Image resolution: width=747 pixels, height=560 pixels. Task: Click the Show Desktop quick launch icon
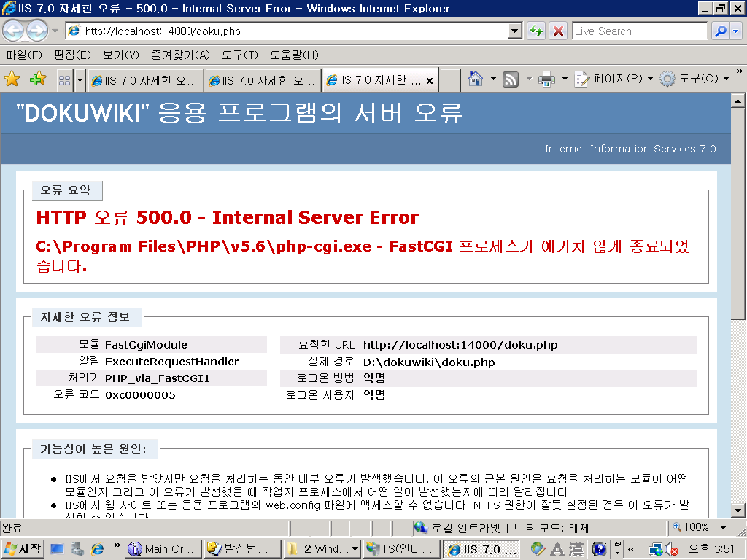coord(57,549)
